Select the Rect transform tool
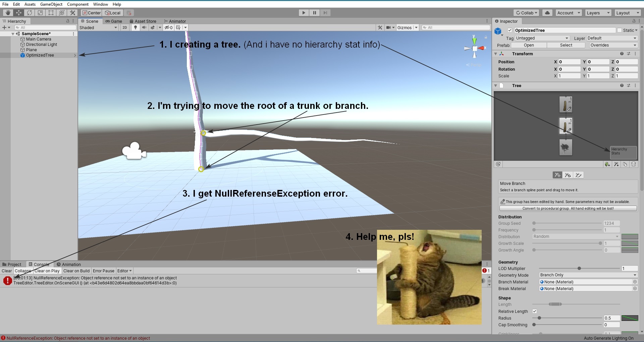 pos(51,12)
